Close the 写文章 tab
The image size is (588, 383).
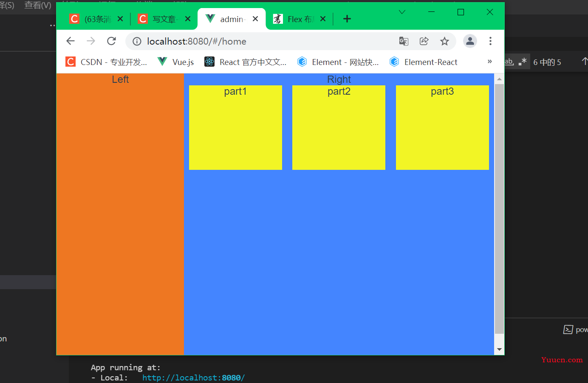point(188,19)
